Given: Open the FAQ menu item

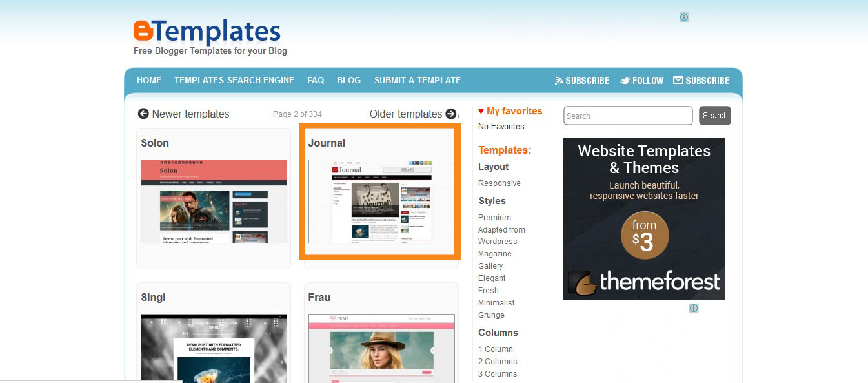Looking at the screenshot, I should (x=316, y=80).
